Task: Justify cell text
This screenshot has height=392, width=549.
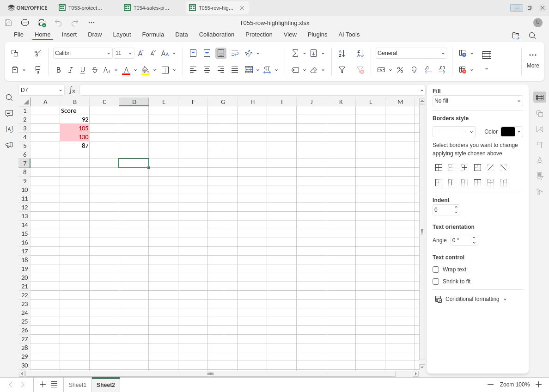Action: [235, 70]
